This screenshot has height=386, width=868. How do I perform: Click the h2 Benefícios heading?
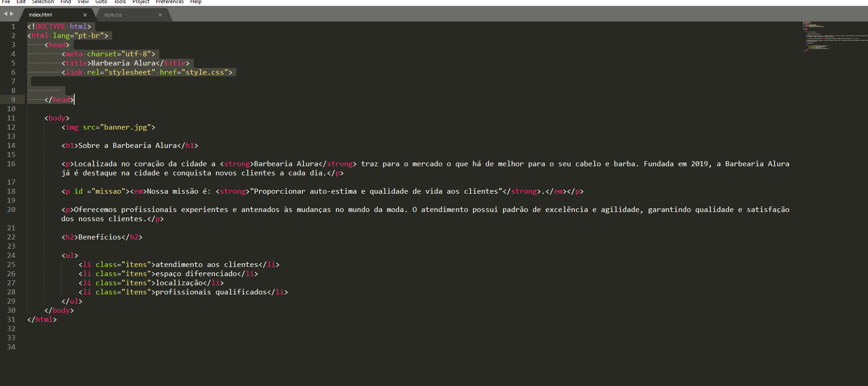click(102, 237)
